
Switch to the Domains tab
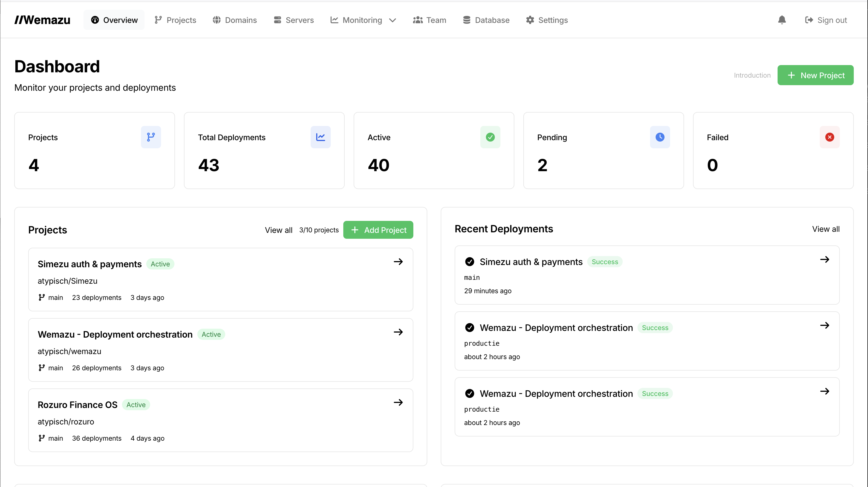pos(234,20)
